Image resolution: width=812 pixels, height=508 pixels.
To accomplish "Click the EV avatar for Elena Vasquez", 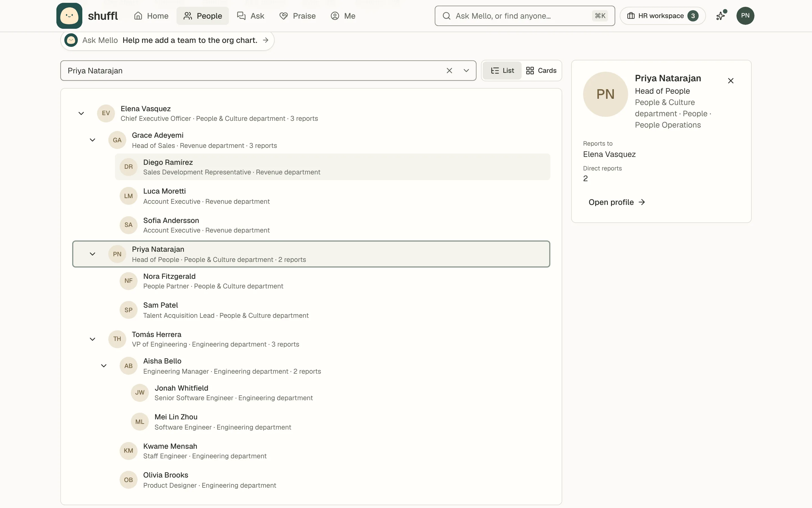I will [x=106, y=113].
